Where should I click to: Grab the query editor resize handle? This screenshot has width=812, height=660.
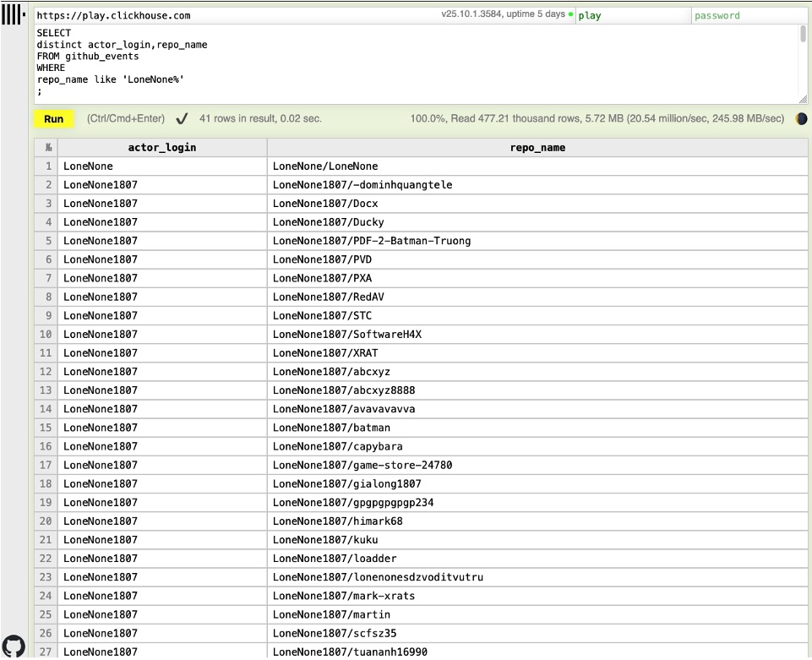point(804,100)
